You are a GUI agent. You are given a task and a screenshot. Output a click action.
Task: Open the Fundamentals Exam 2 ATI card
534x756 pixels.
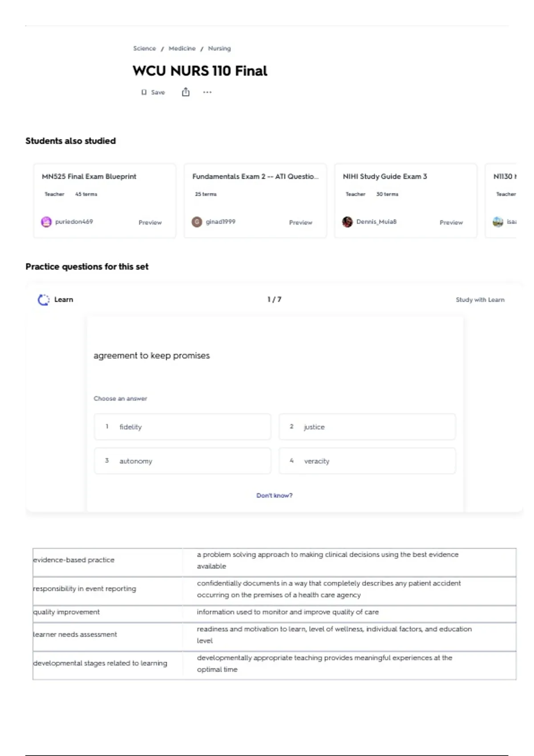[255, 201]
